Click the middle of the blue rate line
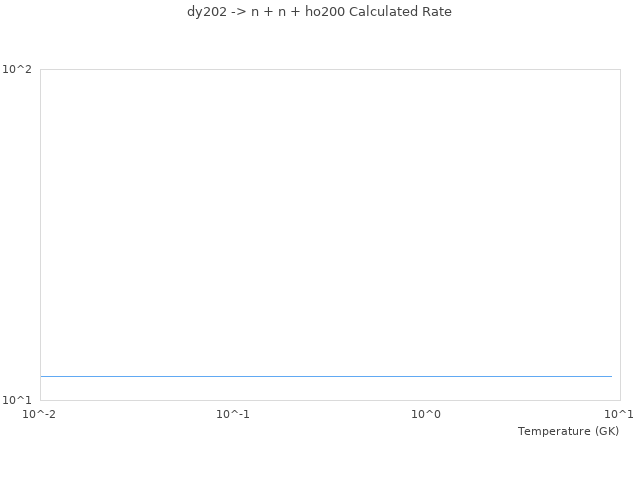 pyautogui.click(x=326, y=376)
